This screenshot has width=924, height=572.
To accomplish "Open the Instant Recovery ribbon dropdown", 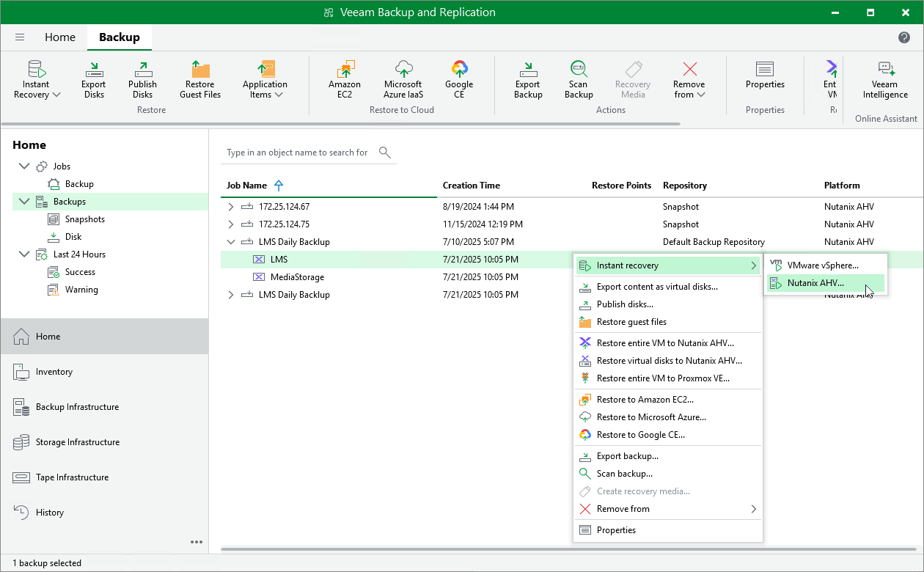I will [37, 79].
